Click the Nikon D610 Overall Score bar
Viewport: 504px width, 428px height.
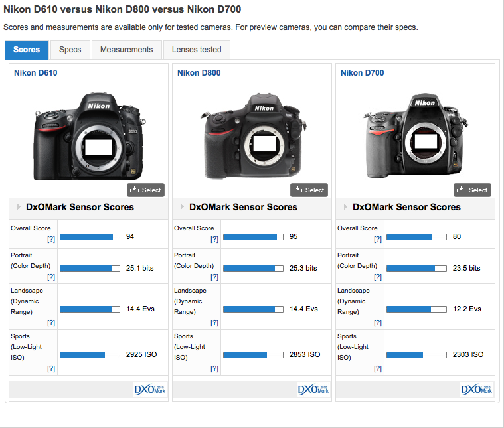coord(90,237)
